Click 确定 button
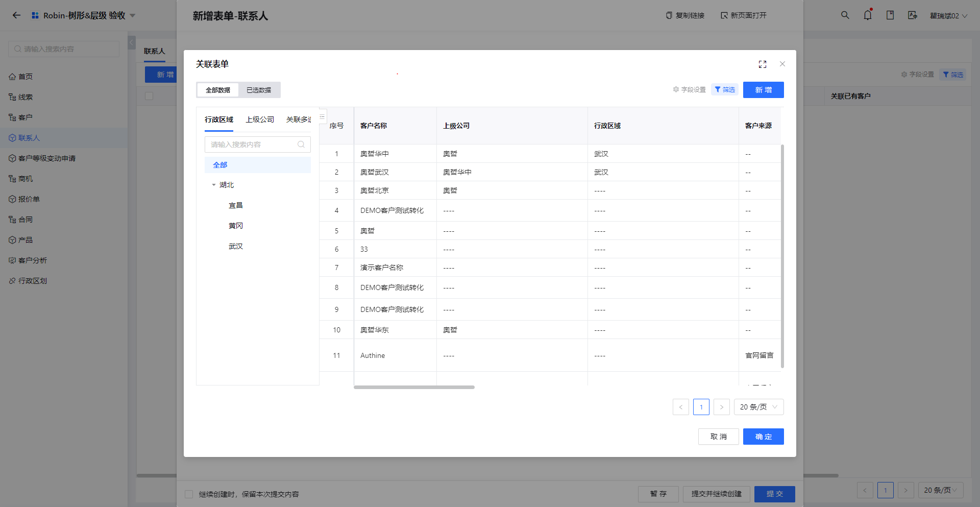The height and width of the screenshot is (507, 980). [764, 437]
